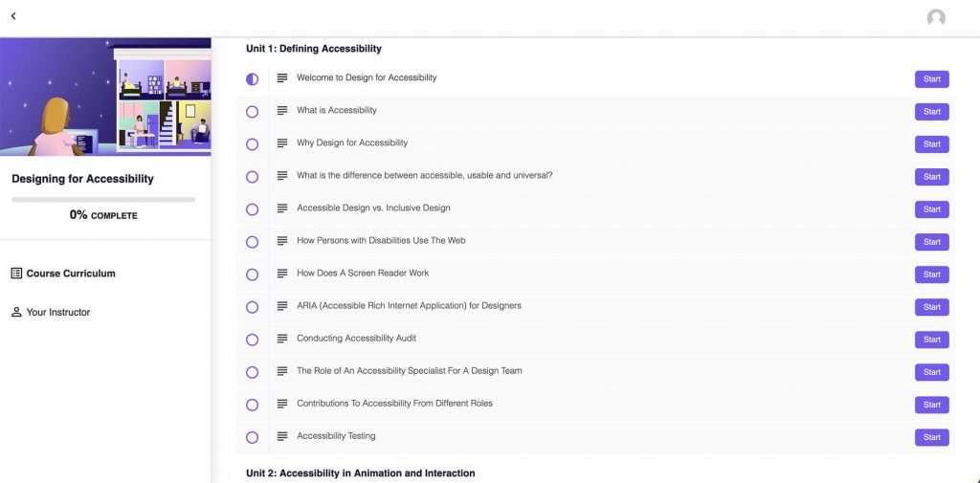Toggle the completion circle for Contributions To Accessibility From Different Roles

(252, 405)
